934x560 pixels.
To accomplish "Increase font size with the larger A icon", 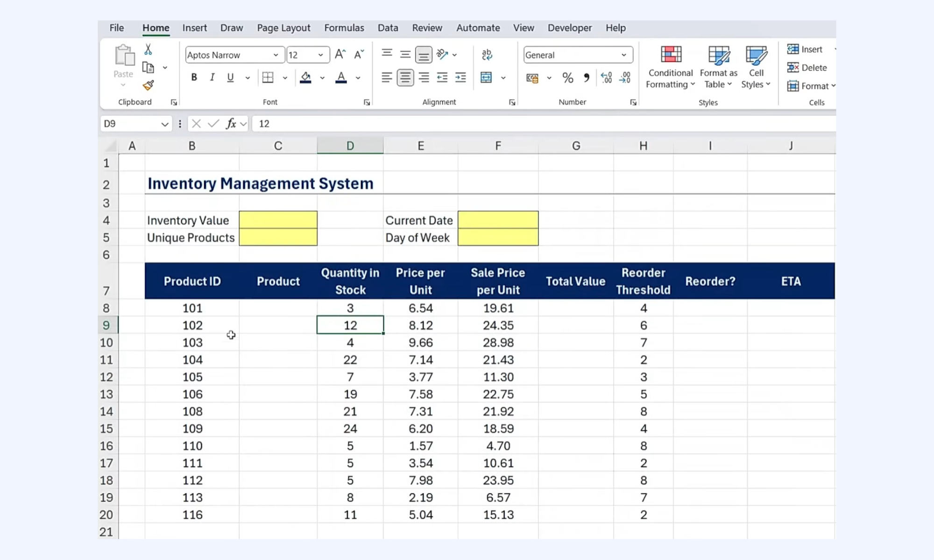I will 340,55.
